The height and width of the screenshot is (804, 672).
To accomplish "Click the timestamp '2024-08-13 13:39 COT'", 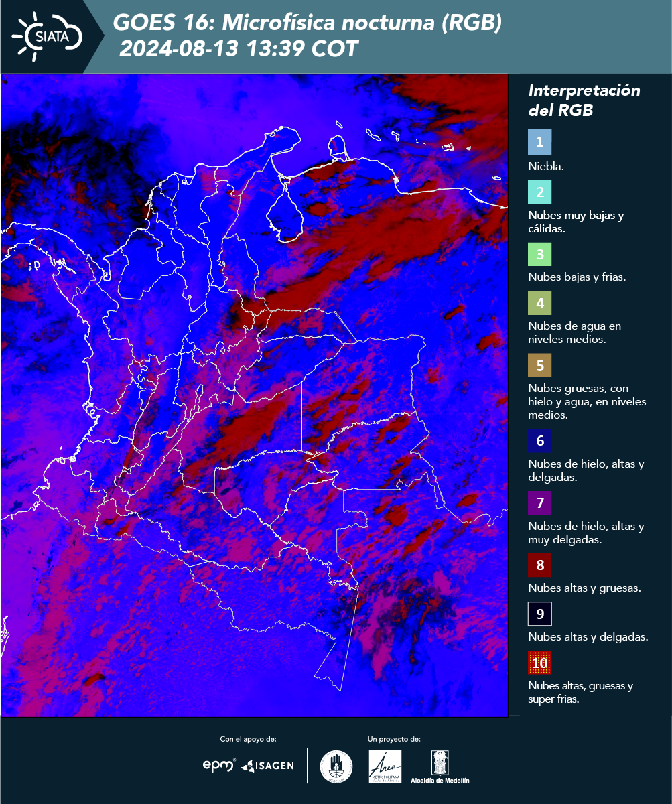I will coord(239,49).
